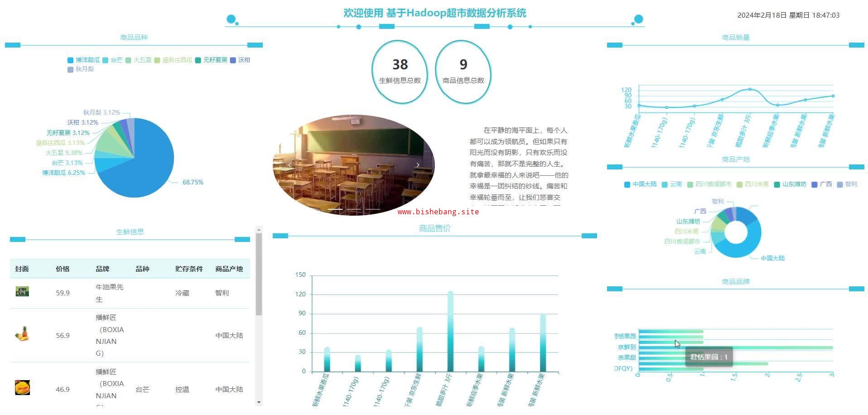This screenshot has width=868, height=415.
Task: Click the 商品品种 section title
Action: click(134, 38)
